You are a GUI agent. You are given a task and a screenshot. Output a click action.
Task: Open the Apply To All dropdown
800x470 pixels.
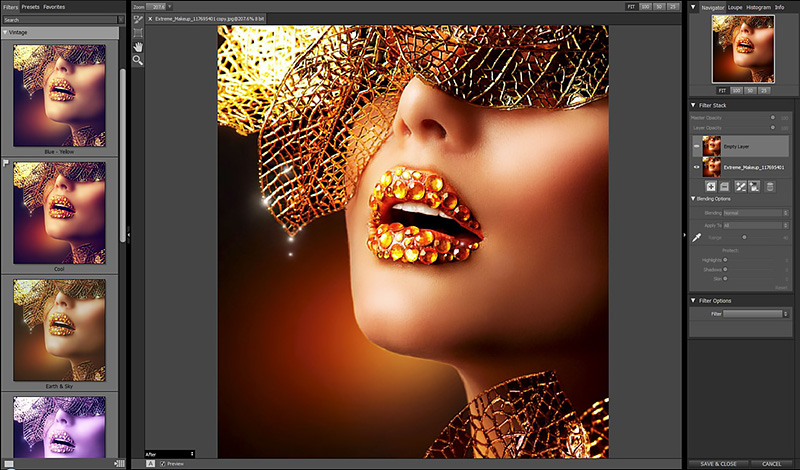pos(756,225)
